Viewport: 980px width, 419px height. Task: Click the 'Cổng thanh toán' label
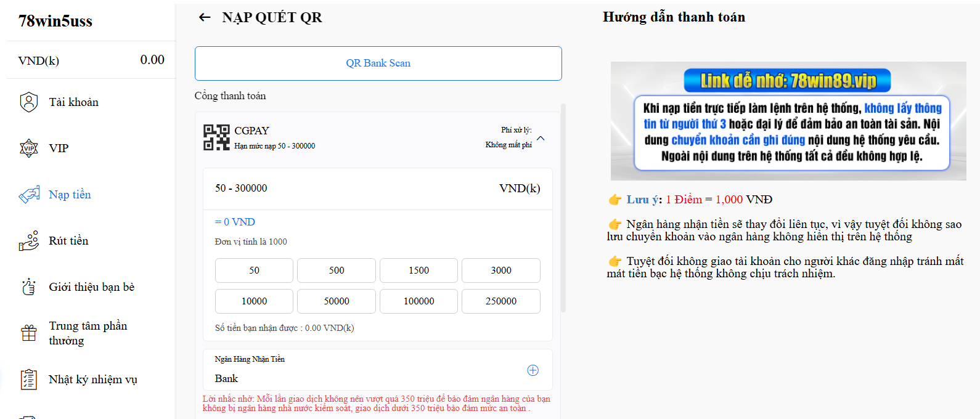pos(230,96)
